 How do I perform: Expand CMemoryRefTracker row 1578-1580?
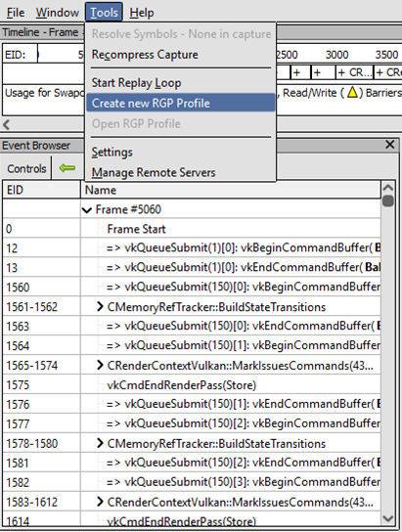coord(100,443)
